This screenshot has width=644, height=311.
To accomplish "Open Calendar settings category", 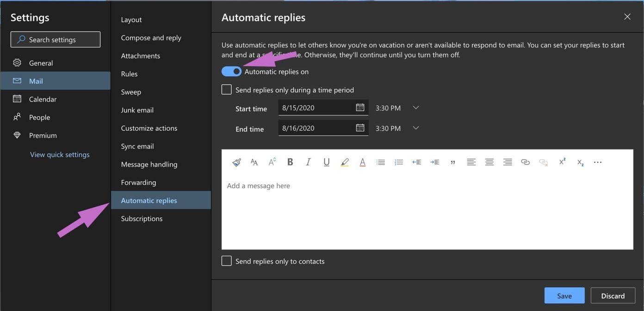I will point(55,99).
